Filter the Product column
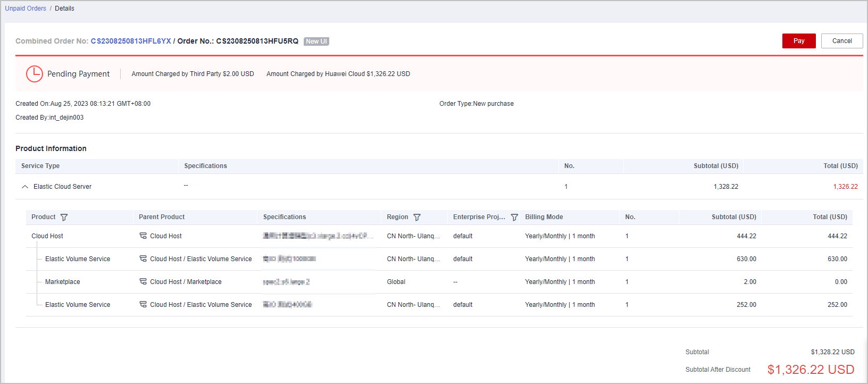This screenshot has width=868, height=384. tap(64, 218)
